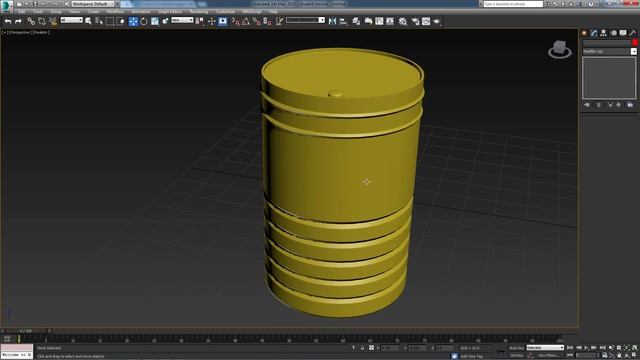Click the Redo arrow in main toolbar
Screen dimensions: 640x360
(x=18, y=21)
